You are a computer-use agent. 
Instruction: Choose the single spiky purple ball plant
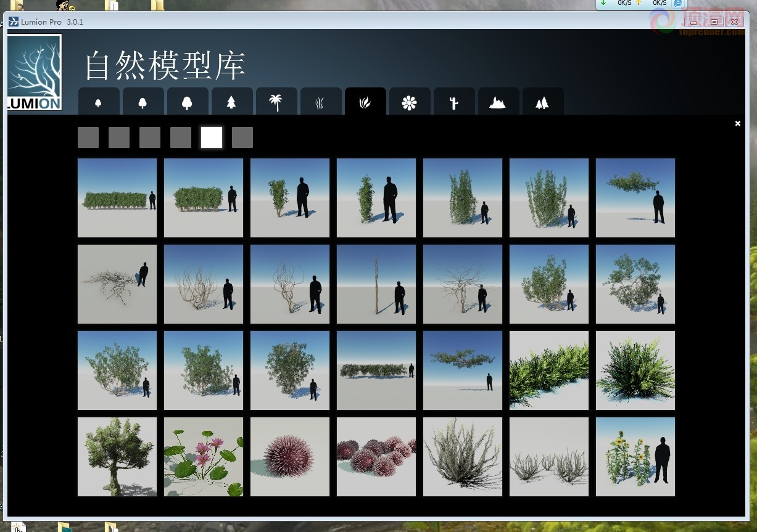click(290, 457)
